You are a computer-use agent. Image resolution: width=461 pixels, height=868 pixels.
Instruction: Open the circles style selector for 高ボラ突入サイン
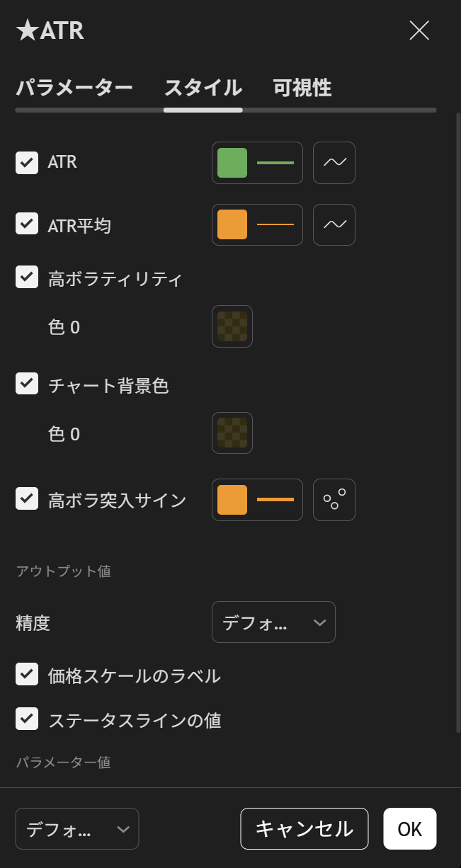(x=334, y=499)
